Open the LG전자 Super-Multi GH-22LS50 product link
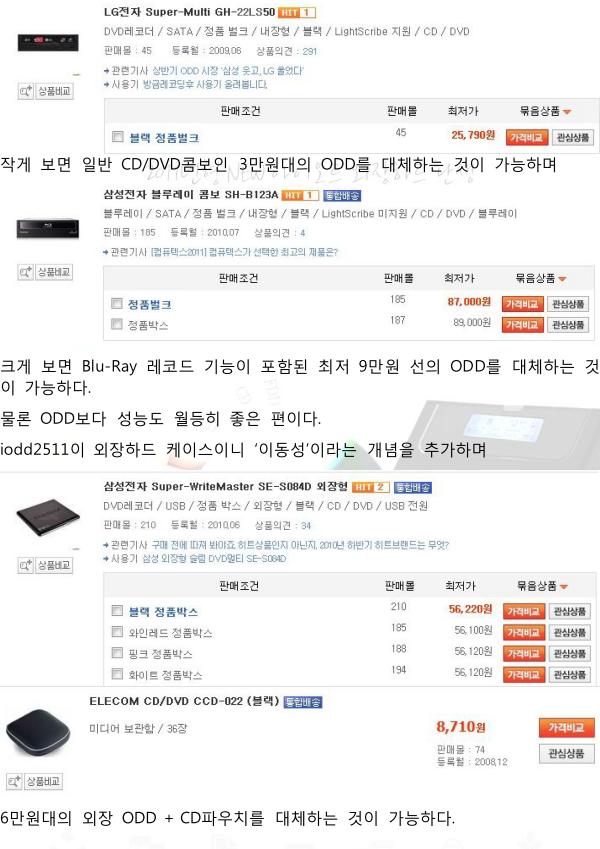Image resolution: width=600 pixels, height=849 pixels. [x=189, y=11]
